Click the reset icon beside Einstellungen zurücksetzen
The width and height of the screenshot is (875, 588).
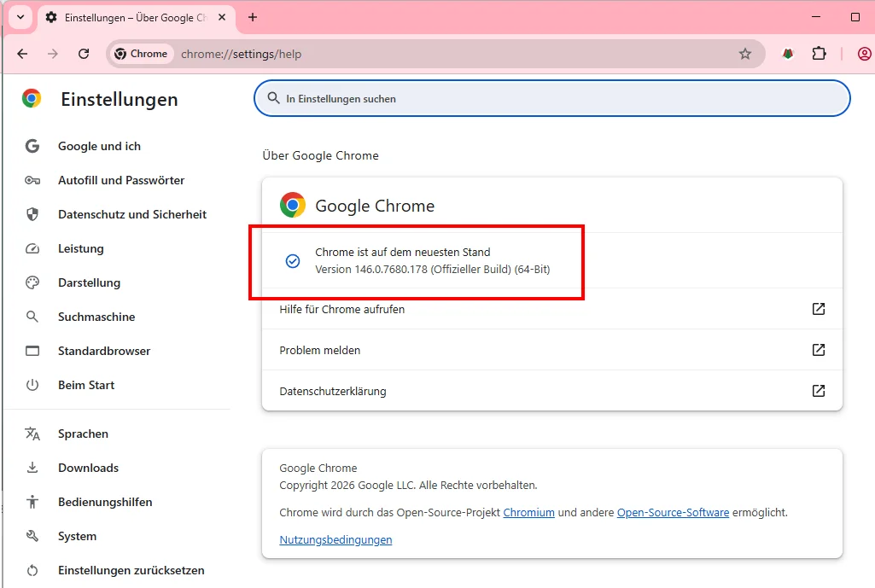pyautogui.click(x=32, y=570)
